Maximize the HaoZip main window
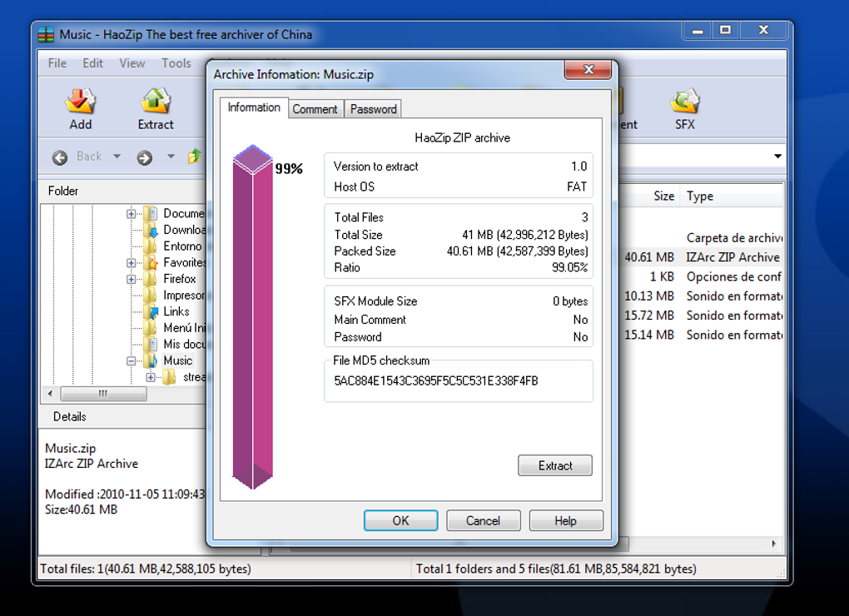 pos(726,30)
